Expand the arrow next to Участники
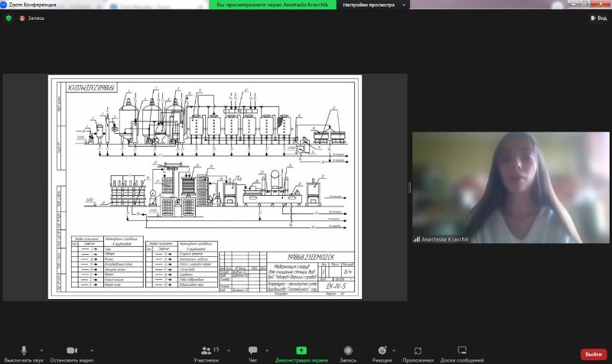612x364 pixels. coord(228,349)
